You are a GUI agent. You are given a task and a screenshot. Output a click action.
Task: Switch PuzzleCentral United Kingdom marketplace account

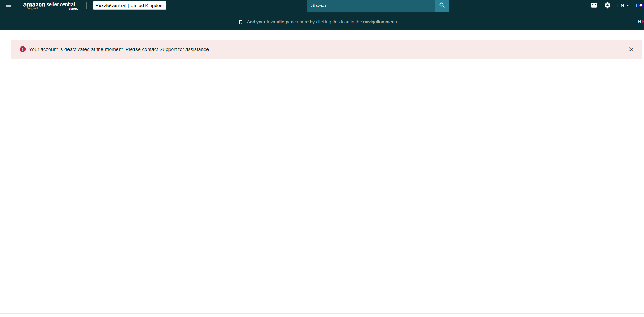129,5
